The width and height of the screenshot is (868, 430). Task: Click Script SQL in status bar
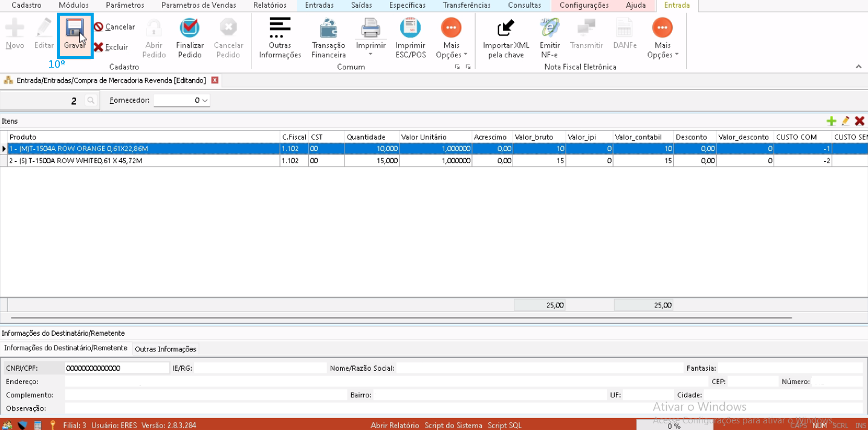pos(505,425)
